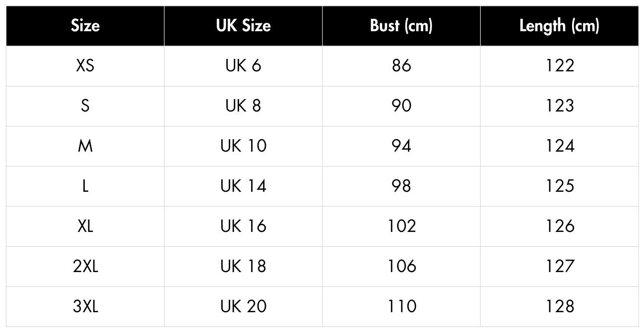Click the Bust (cm) column header

401,26
